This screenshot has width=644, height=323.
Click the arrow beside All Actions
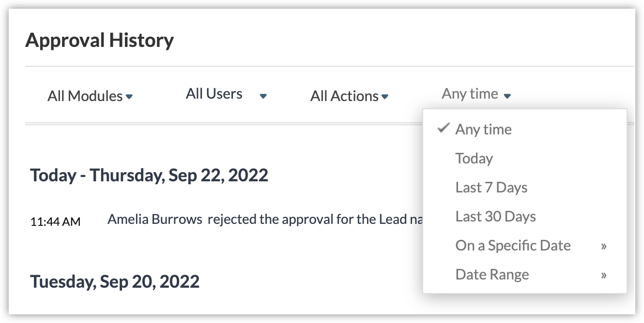pyautogui.click(x=385, y=97)
